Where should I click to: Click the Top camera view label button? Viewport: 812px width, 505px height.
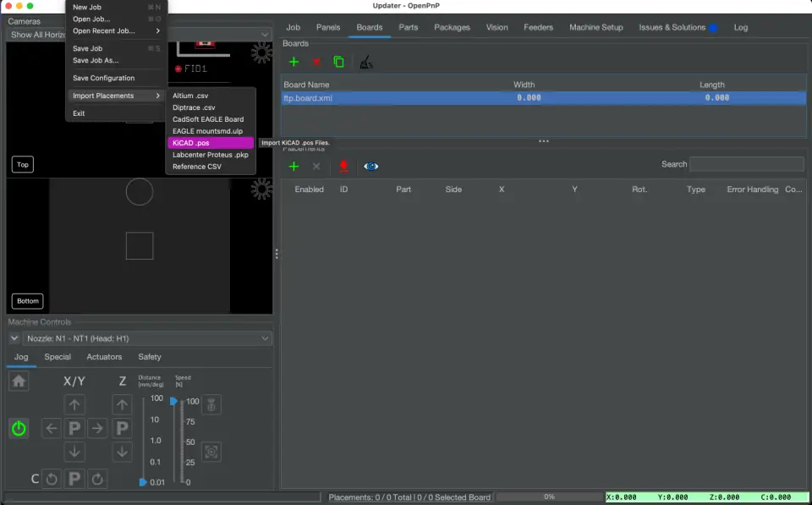click(x=23, y=165)
